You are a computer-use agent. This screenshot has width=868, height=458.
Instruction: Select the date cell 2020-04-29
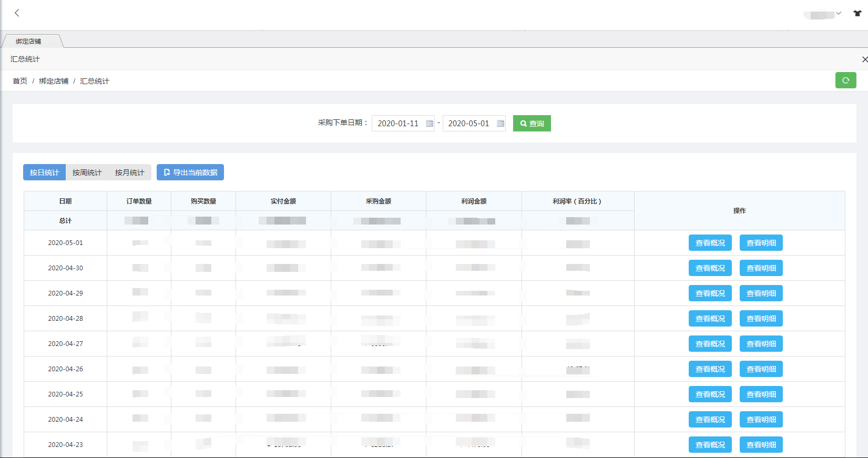point(66,293)
